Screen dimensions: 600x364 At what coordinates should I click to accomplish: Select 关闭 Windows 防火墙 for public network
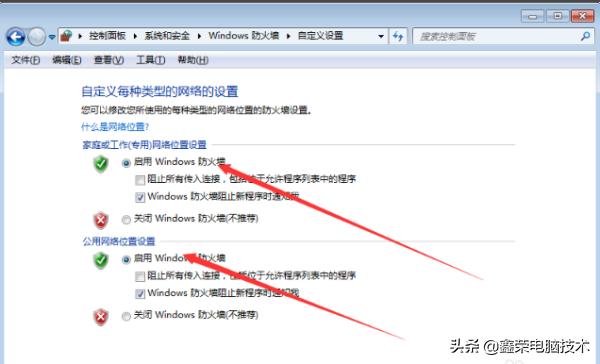click(126, 316)
